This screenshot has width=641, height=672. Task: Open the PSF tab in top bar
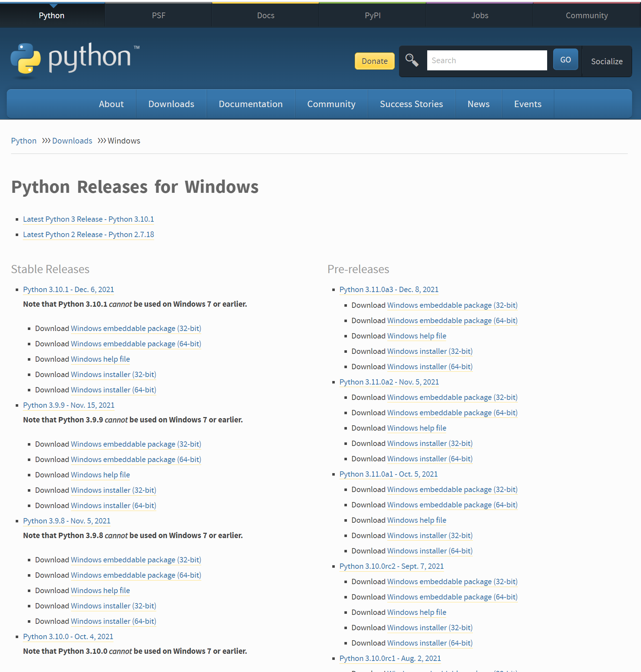coord(158,15)
